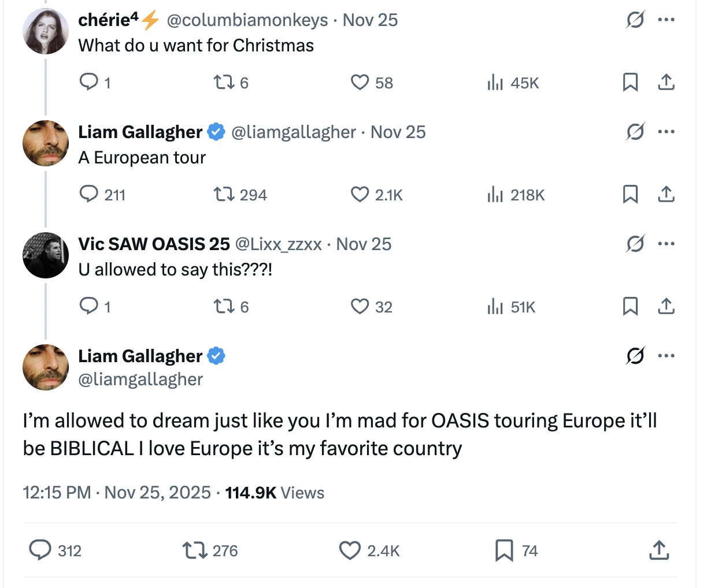
Task: Bookmark the main tweet with 74 bookmarks
Action: point(504,550)
